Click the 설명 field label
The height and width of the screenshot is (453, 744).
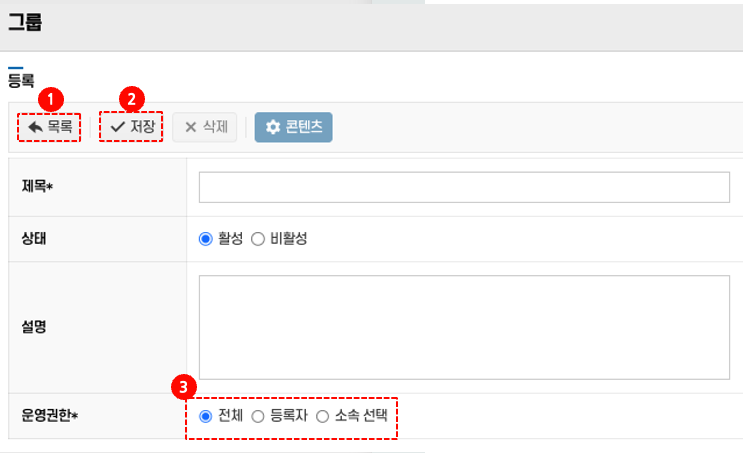click(34, 327)
